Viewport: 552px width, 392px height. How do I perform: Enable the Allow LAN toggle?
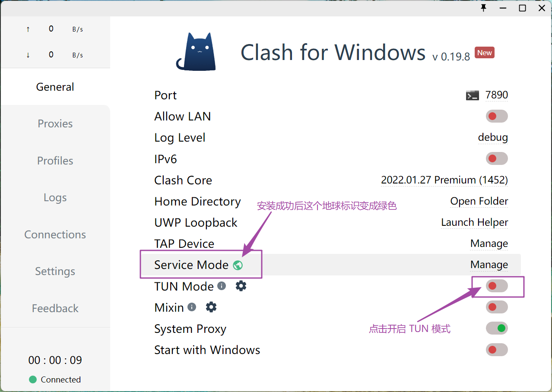coord(497,116)
